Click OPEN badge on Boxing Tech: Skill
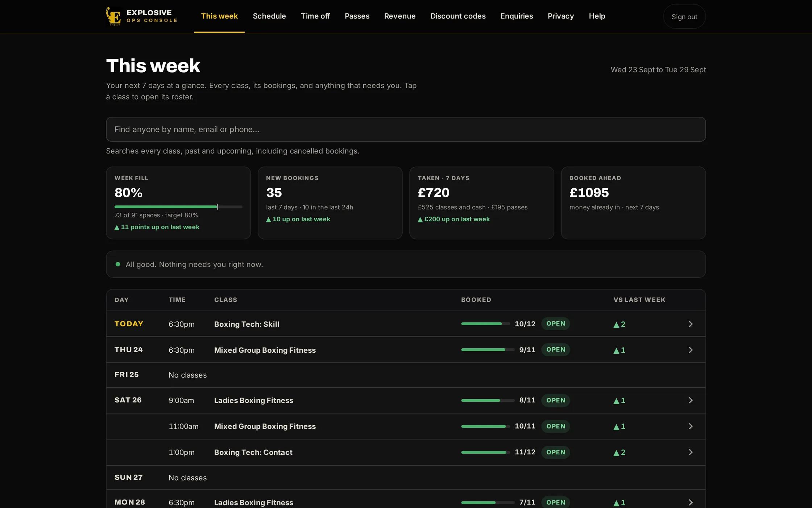 556,324
